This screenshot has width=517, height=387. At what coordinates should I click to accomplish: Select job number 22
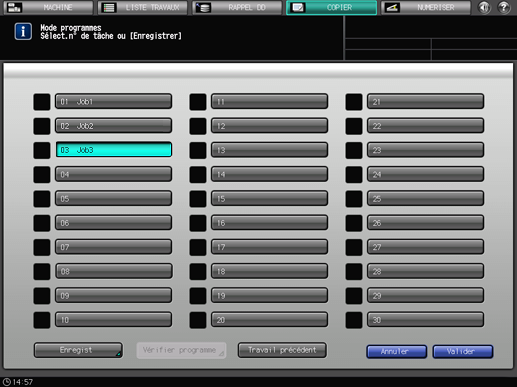[x=425, y=126]
